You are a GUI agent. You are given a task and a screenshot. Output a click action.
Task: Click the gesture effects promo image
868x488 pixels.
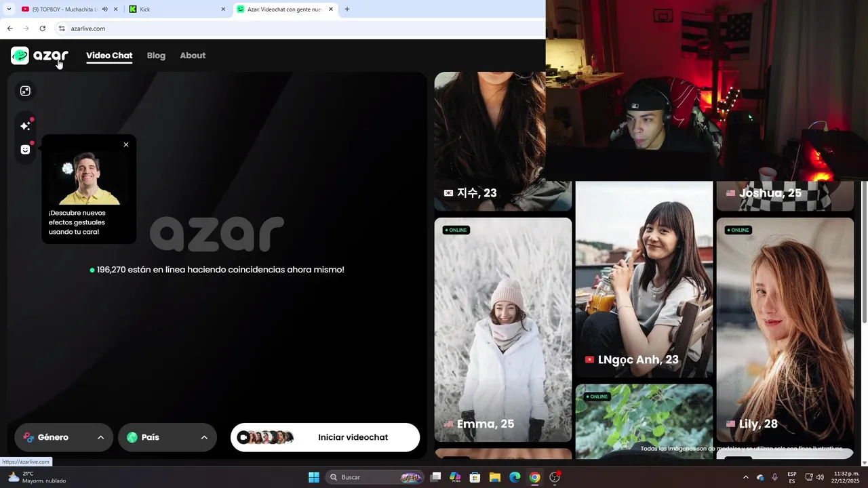pos(89,178)
